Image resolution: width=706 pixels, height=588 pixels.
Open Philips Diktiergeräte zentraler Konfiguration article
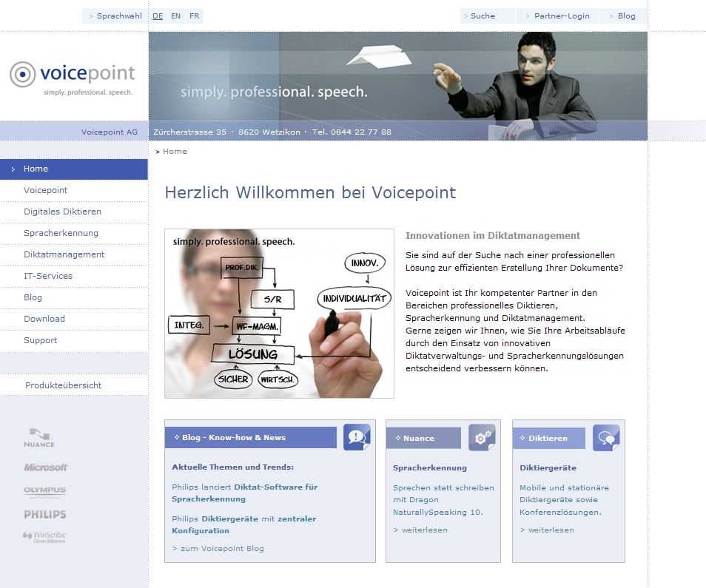click(243, 524)
